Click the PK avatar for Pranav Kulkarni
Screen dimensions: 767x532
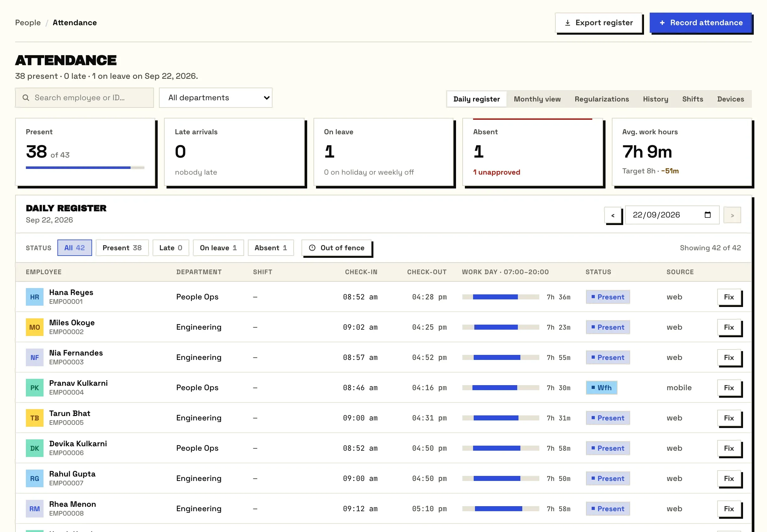35,388
